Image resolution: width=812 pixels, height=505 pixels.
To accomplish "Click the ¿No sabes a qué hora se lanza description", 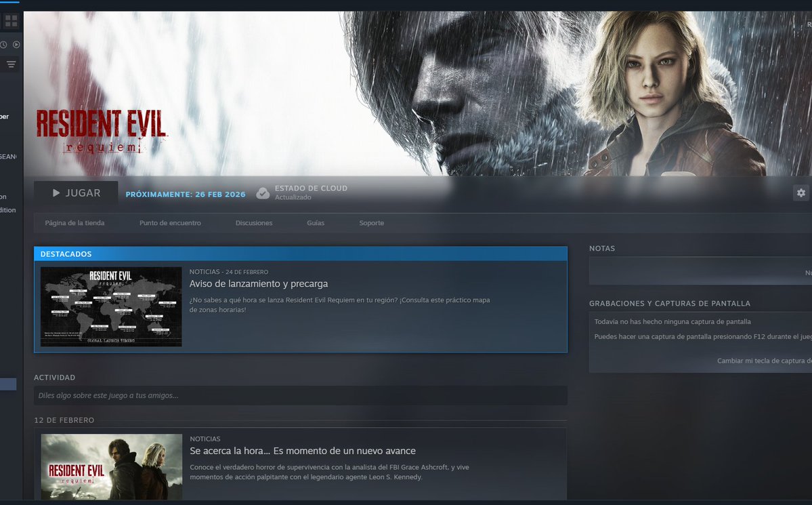I will tap(339, 305).
